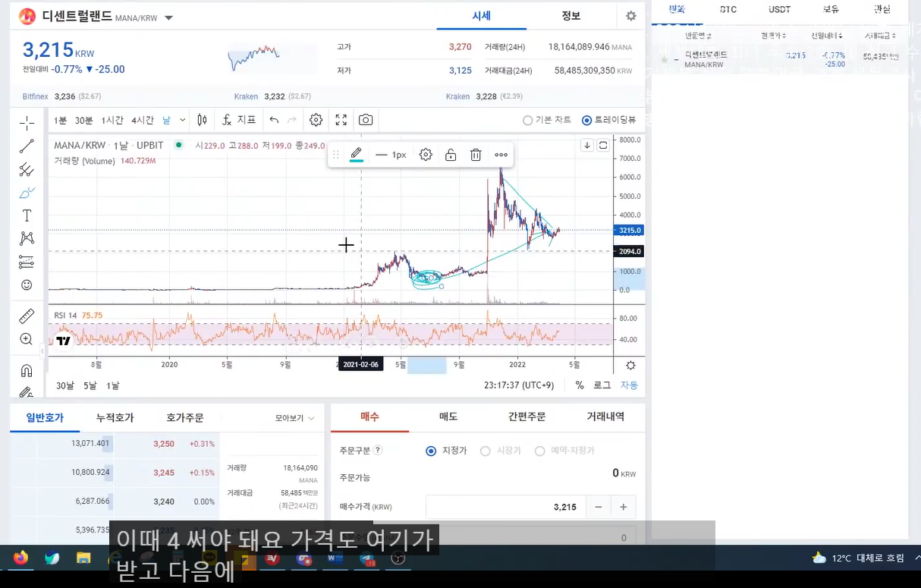
Task: Redo the chart action
Action: click(x=292, y=120)
